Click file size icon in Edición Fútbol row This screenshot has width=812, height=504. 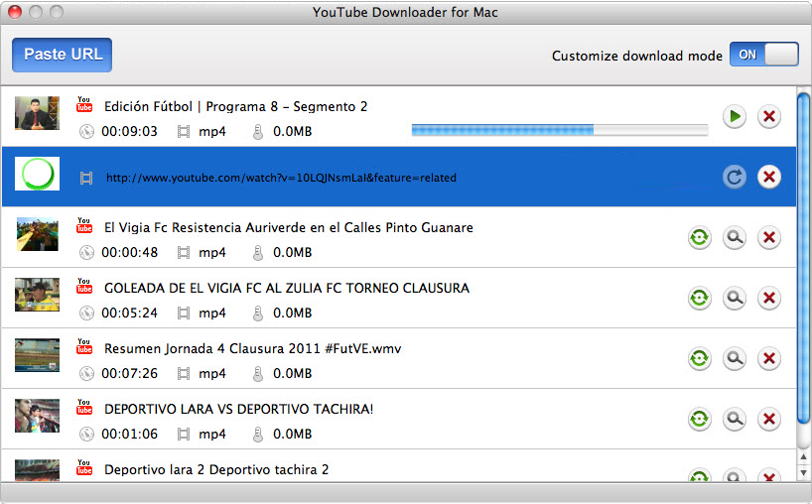point(258,131)
